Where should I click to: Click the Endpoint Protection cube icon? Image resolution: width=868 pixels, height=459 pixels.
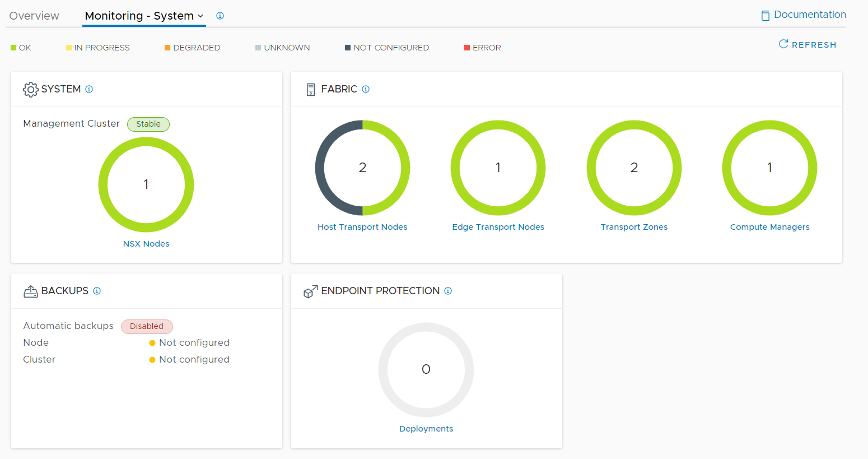(311, 291)
